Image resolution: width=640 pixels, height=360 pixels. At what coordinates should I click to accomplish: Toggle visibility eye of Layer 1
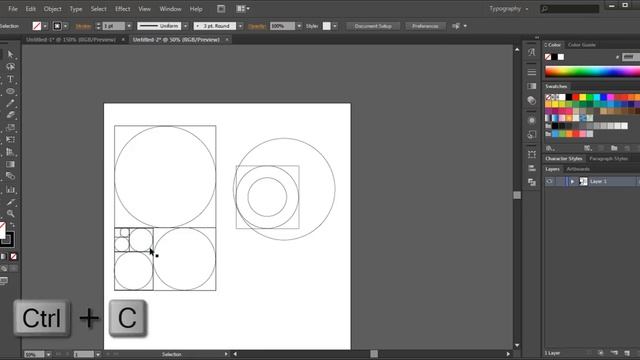[549, 181]
